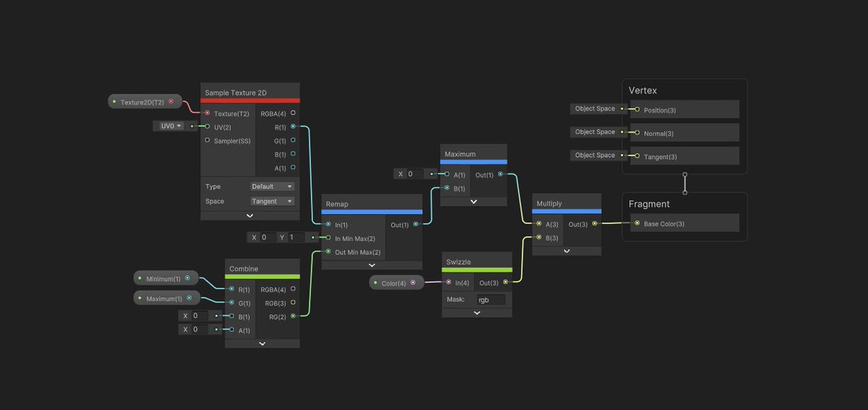868x410 pixels.
Task: Click the Object Space label for Tangent
Action: click(x=595, y=155)
